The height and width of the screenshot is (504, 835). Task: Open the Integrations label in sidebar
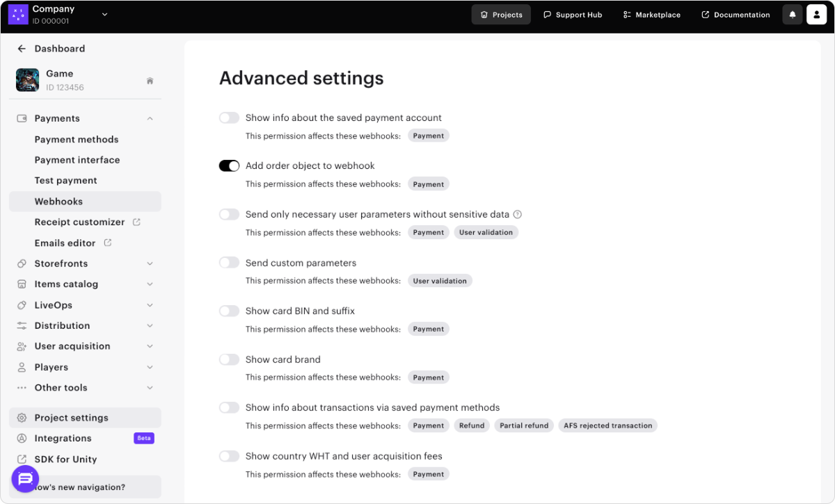point(63,439)
